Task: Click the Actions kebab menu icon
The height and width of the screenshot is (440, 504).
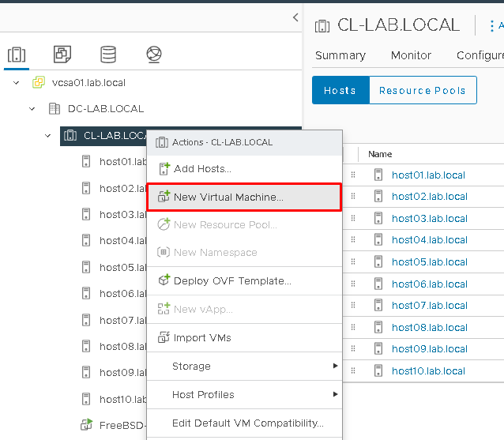Action: [491, 25]
